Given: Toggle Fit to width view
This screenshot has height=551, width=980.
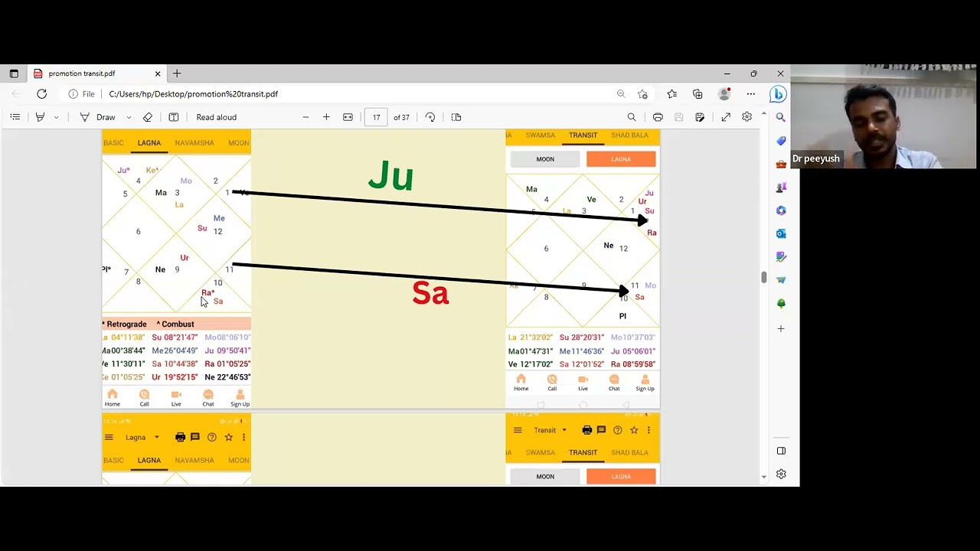Looking at the screenshot, I should pos(348,117).
